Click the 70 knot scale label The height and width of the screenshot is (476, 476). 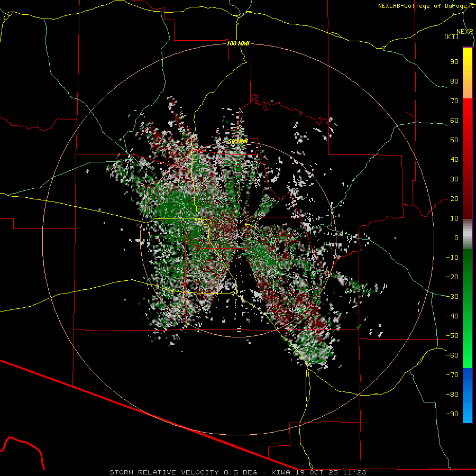(x=454, y=101)
